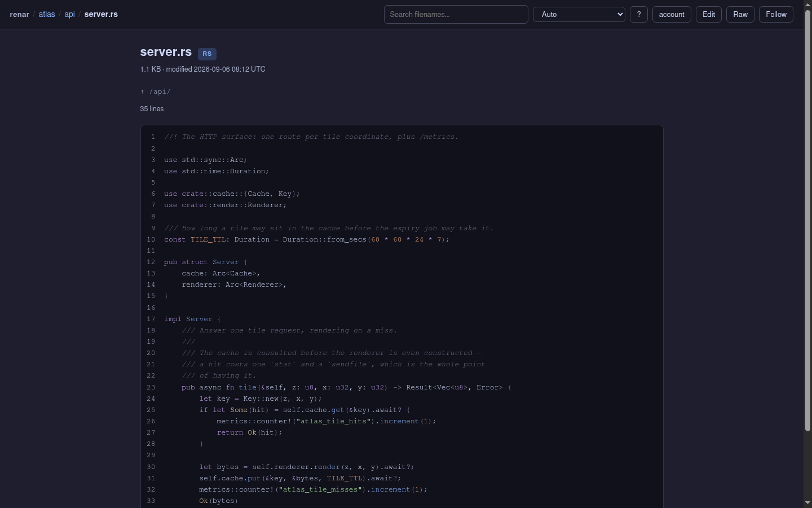
Task: Open the help question mark button
Action: click(x=639, y=15)
